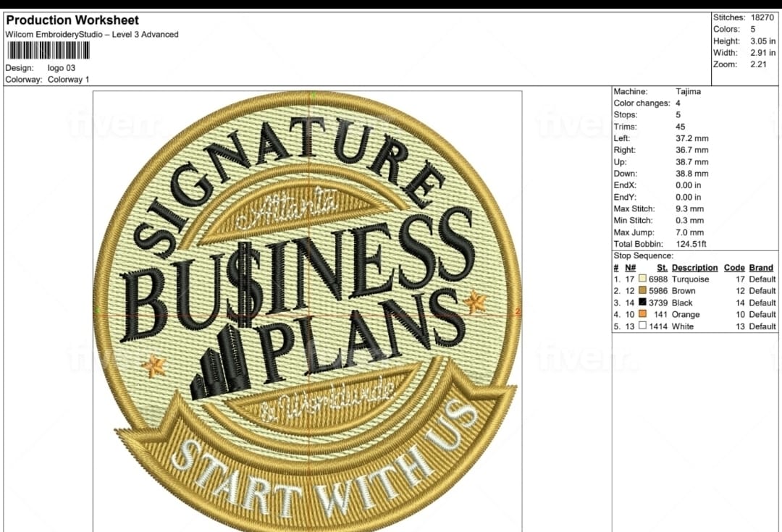Click the Description column header
This screenshot has width=782, height=532.
pos(694,268)
